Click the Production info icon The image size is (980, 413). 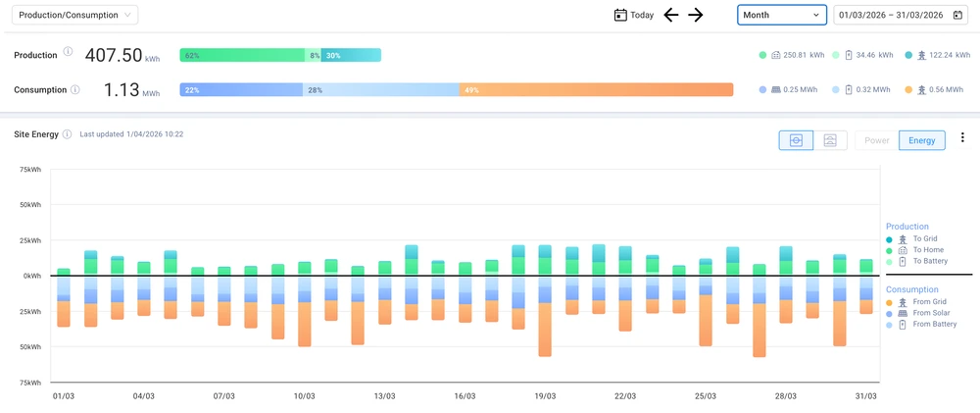[68, 53]
